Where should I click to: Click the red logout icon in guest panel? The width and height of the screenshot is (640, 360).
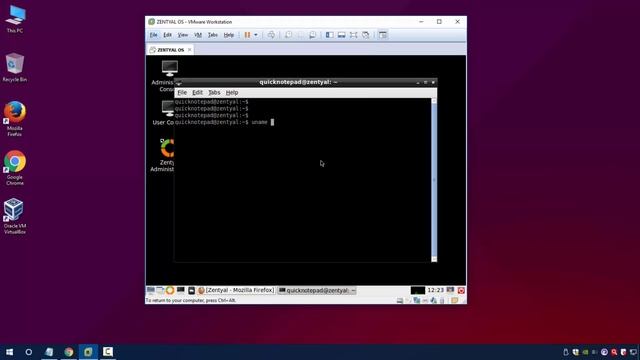point(461,290)
